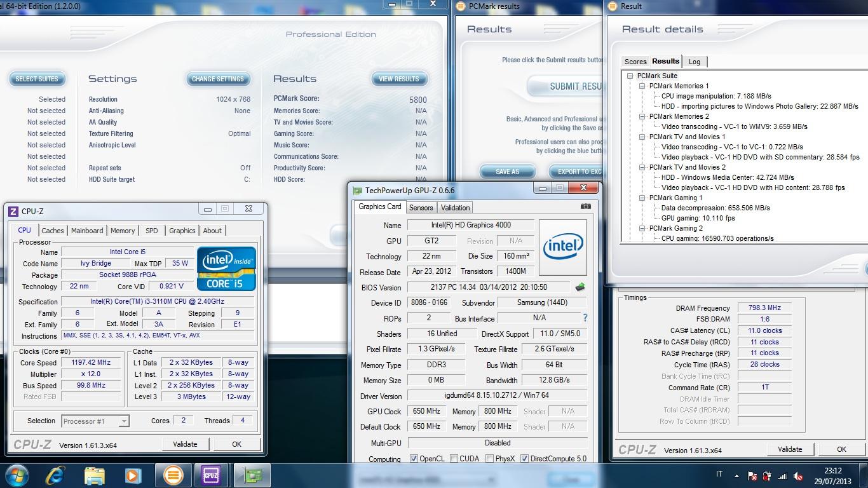868x488 pixels.
Task: Open the Processor #1 selection dropdown
Action: click(96, 421)
